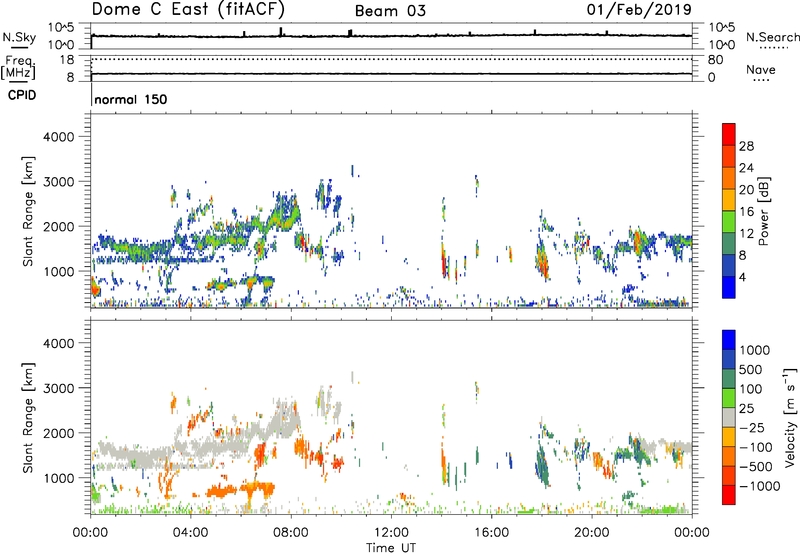Click the "16" power colorbar value
Viewport: 800px width, 554px height.
coord(746,211)
